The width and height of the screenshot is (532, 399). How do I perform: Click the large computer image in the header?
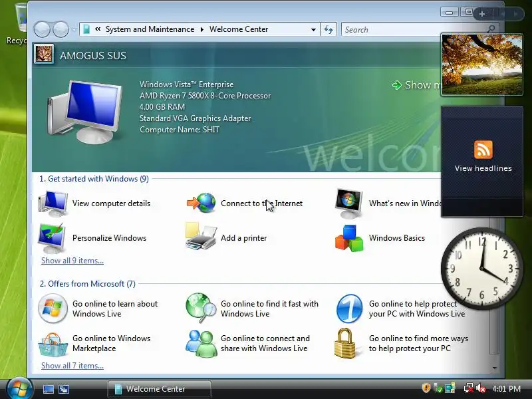tap(85, 112)
